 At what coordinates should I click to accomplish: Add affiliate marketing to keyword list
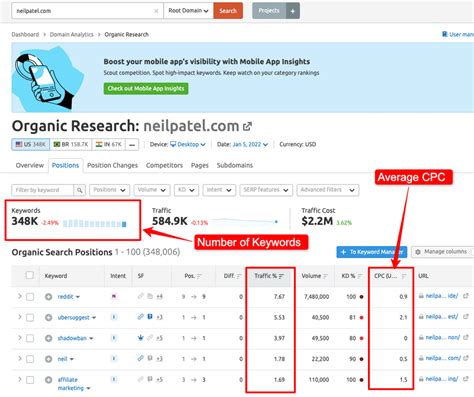[49, 380]
